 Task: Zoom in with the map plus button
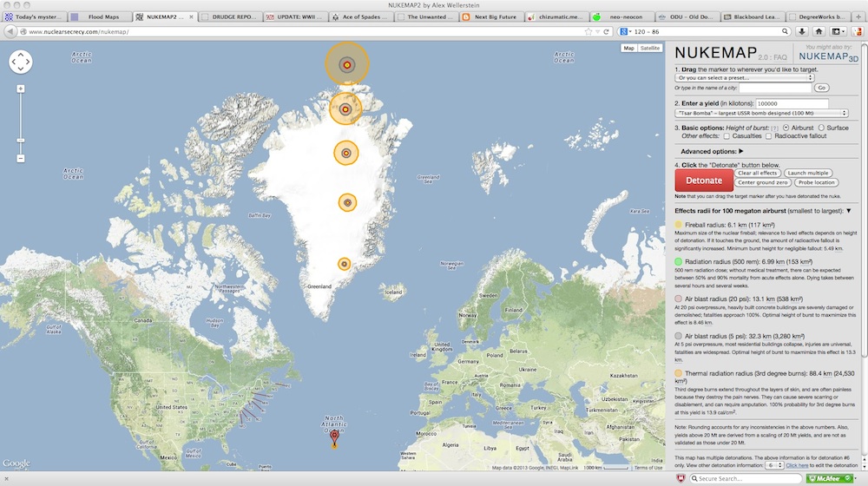click(x=20, y=89)
